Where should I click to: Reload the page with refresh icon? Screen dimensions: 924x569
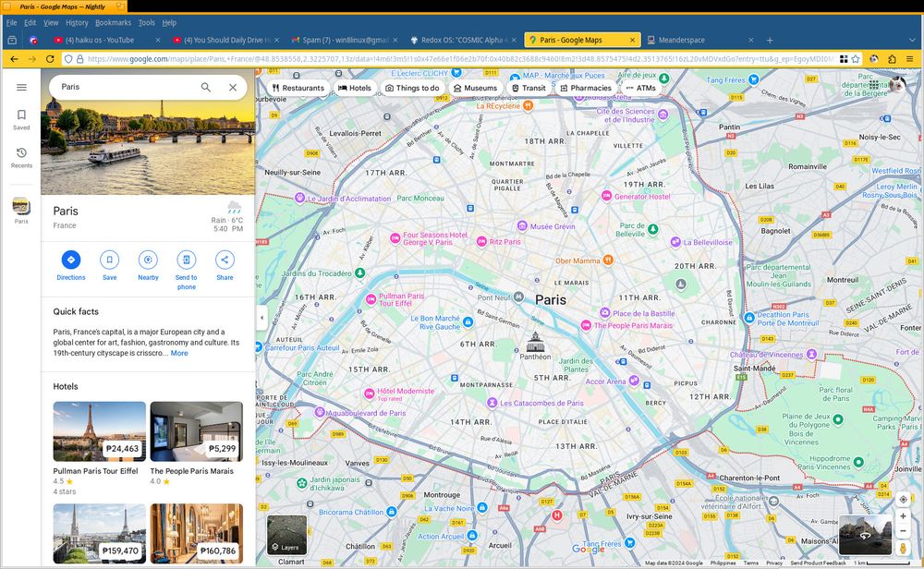(x=50, y=59)
